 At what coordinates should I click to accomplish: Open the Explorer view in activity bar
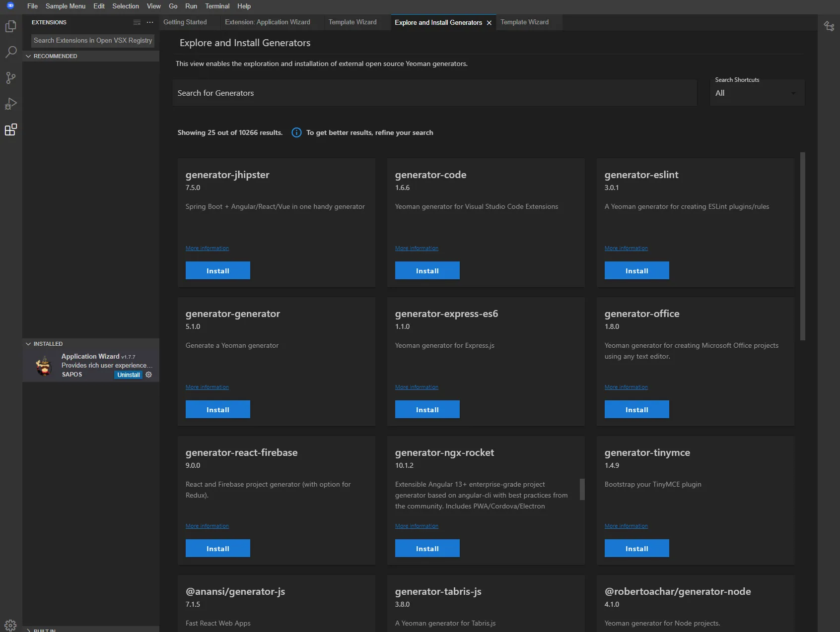tap(10, 26)
